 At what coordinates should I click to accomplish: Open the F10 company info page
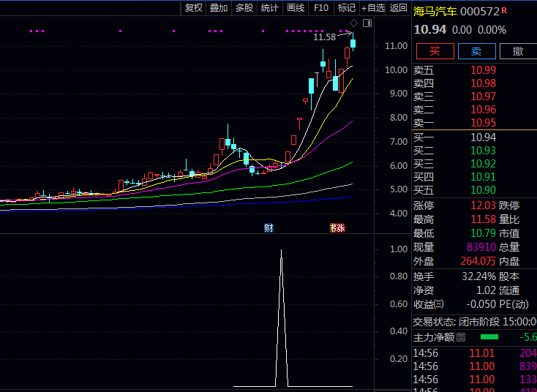(x=320, y=8)
